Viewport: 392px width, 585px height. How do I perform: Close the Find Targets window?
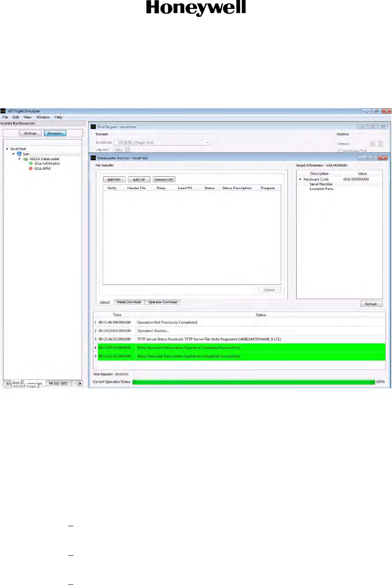point(384,126)
